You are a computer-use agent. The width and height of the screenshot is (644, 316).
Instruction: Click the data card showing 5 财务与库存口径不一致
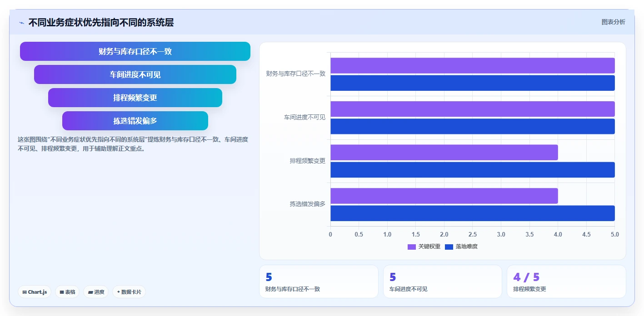coord(319,281)
